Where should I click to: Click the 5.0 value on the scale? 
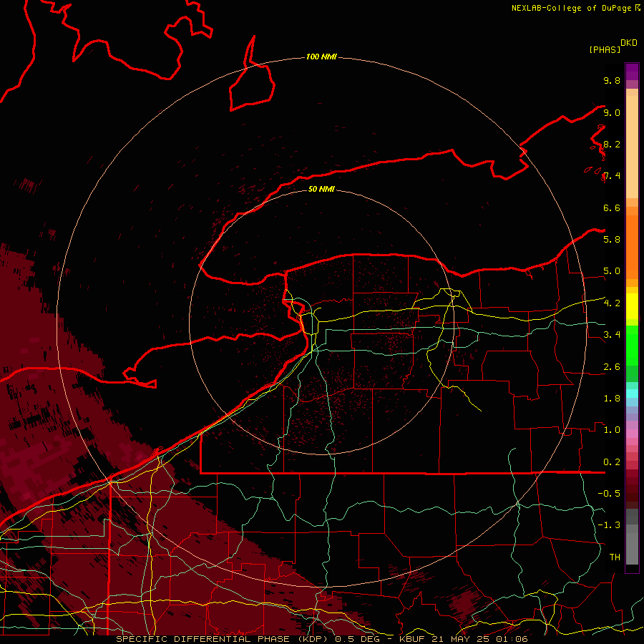[612, 271]
